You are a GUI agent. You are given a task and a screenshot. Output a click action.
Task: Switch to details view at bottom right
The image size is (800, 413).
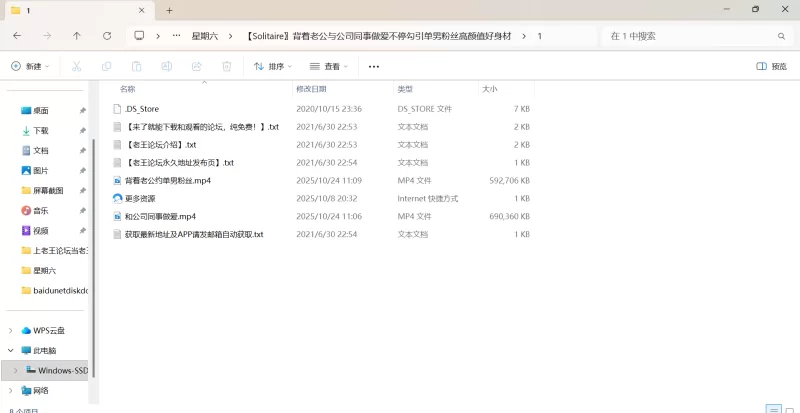(x=774, y=409)
